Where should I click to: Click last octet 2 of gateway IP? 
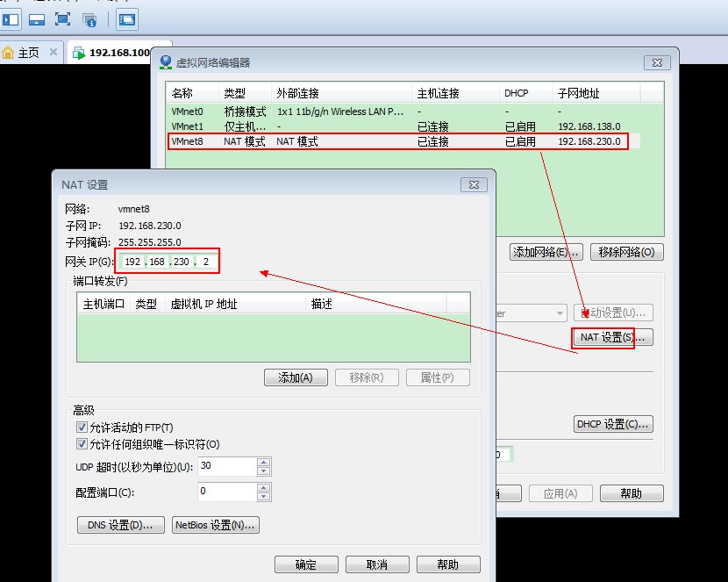point(205,262)
